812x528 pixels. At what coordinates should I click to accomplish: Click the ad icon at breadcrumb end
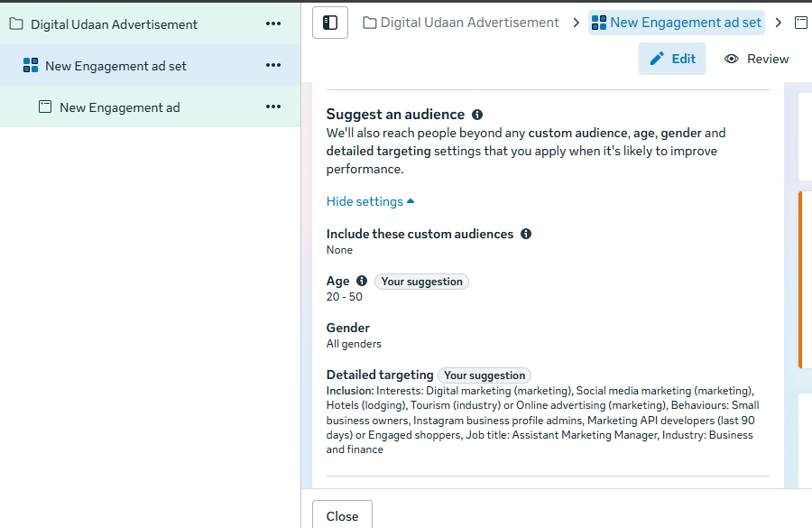[800, 23]
